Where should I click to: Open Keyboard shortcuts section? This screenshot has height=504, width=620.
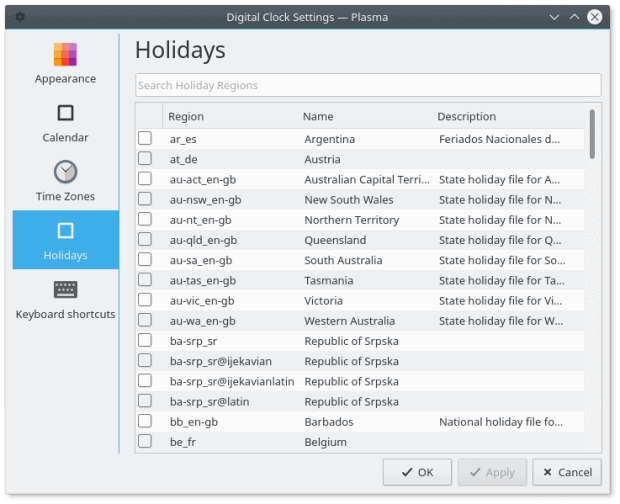[x=65, y=290]
